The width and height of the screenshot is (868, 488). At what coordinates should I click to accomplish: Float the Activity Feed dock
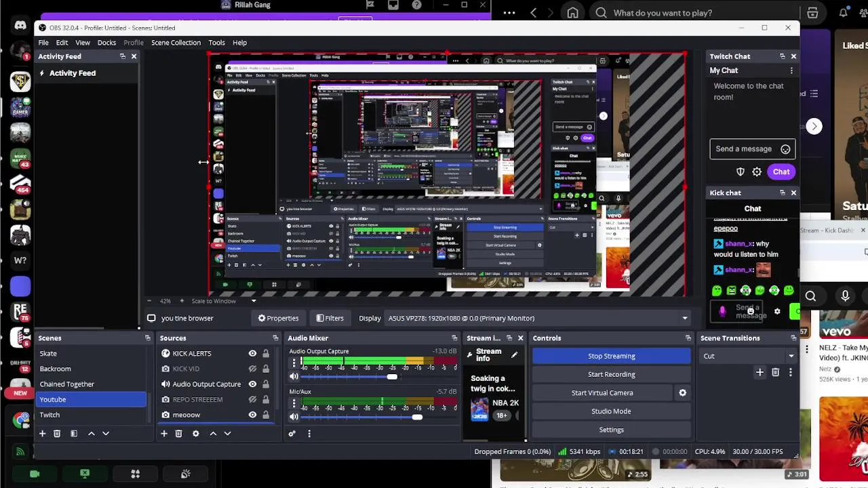[x=123, y=56]
